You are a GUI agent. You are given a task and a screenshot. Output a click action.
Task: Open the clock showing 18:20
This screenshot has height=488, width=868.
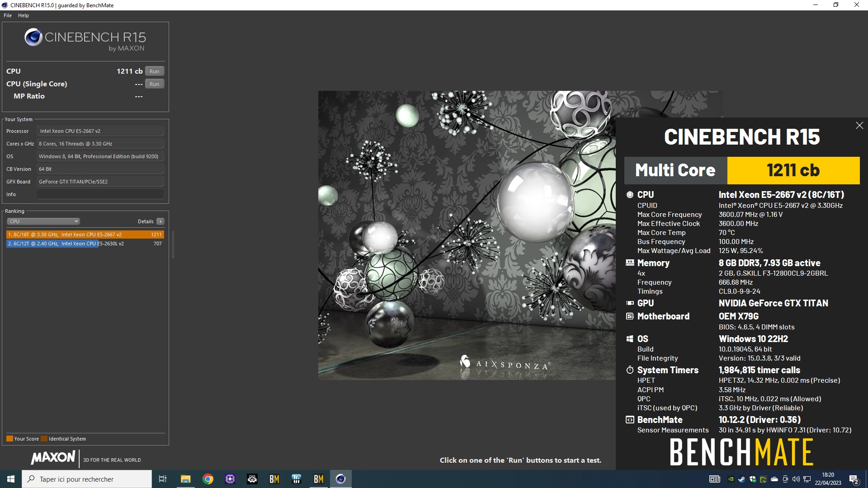click(x=828, y=479)
